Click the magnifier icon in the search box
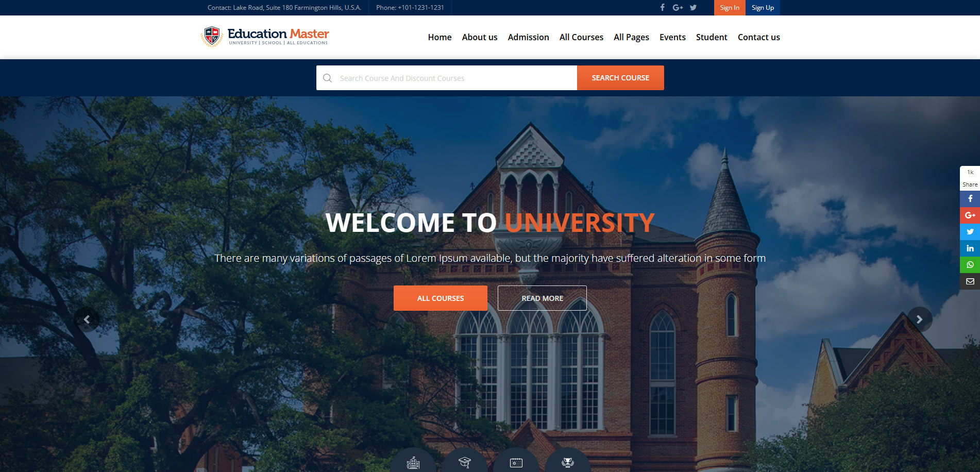This screenshot has height=472, width=980. coord(327,78)
